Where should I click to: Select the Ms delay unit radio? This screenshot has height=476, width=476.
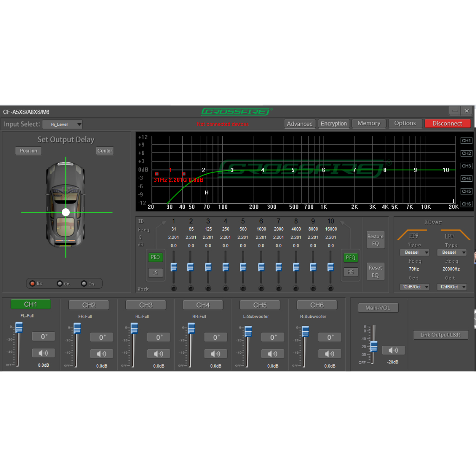click(33, 284)
